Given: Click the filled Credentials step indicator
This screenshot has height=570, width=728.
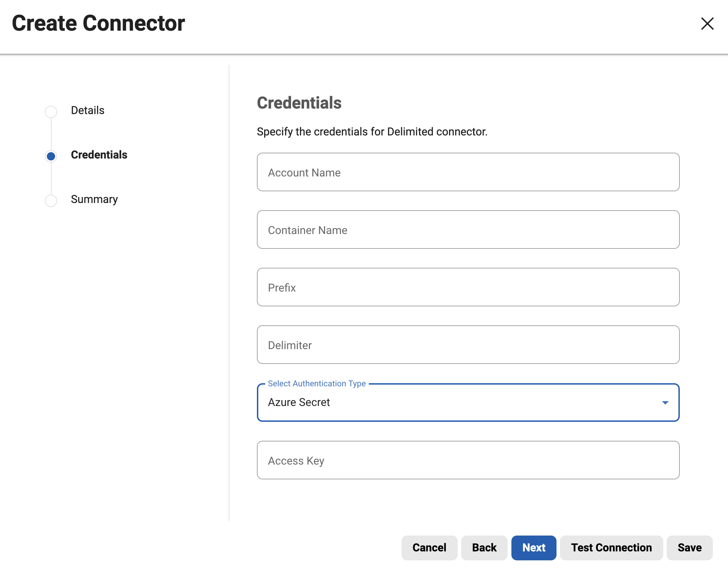Looking at the screenshot, I should tap(51, 156).
